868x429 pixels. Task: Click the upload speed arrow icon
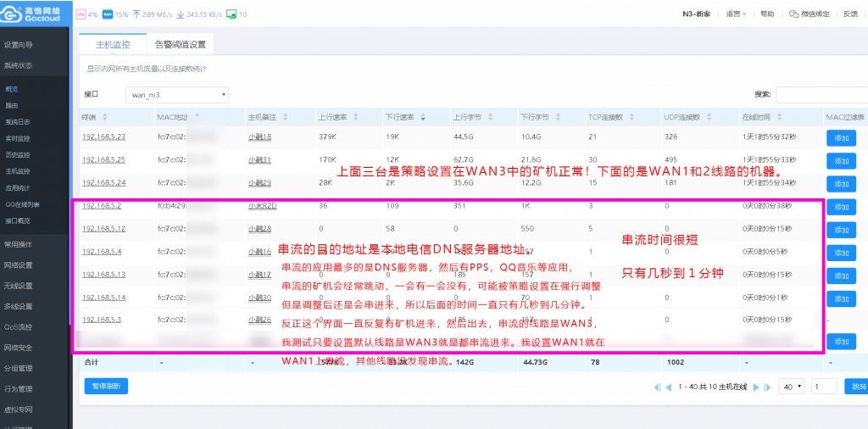pos(136,14)
